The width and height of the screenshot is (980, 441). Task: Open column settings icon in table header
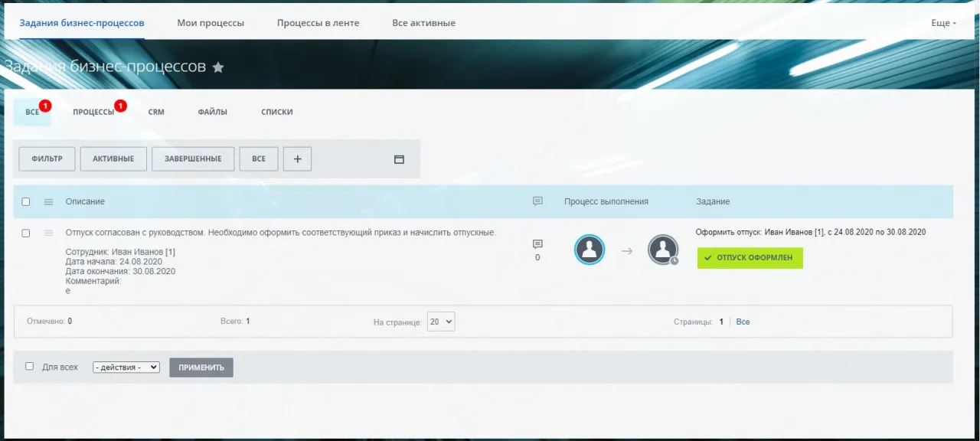click(x=48, y=201)
